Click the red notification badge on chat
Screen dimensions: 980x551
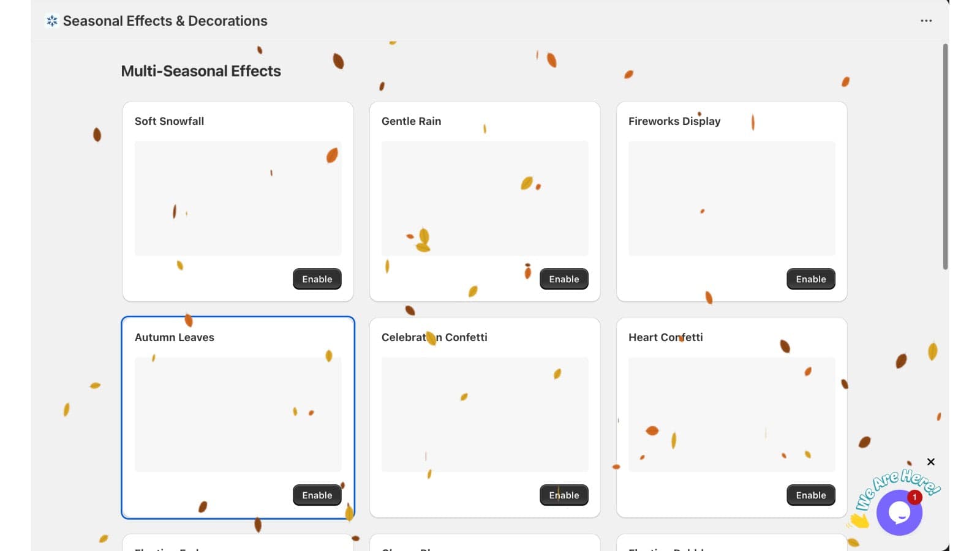pyautogui.click(x=914, y=497)
